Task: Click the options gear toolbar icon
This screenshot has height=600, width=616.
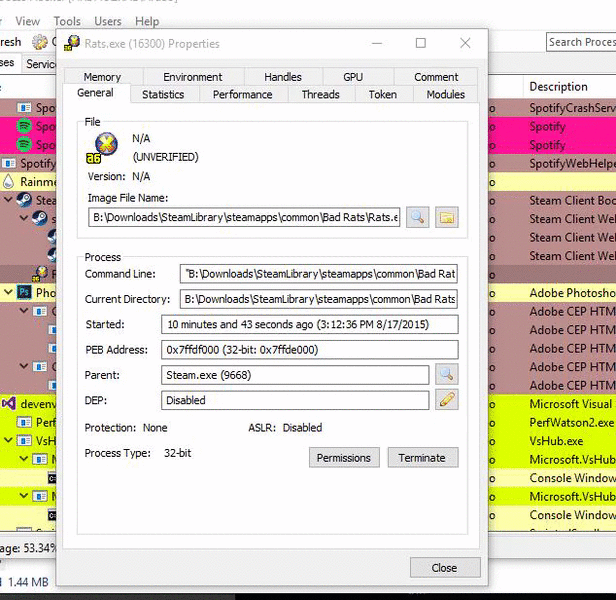Action: (x=39, y=42)
